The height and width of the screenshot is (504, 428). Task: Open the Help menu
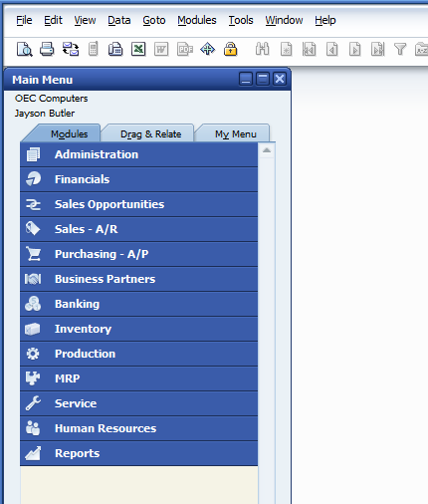pyautogui.click(x=325, y=20)
